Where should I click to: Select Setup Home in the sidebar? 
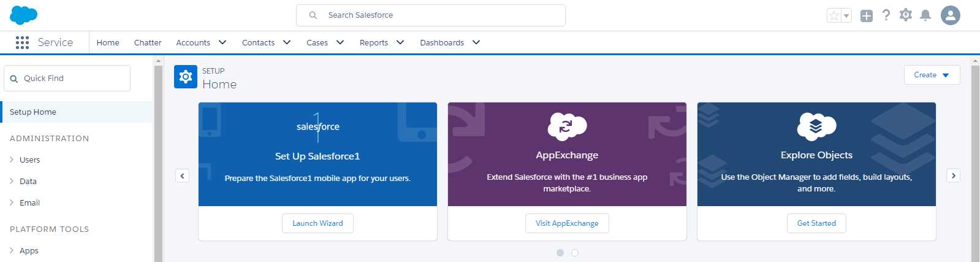click(x=77, y=112)
